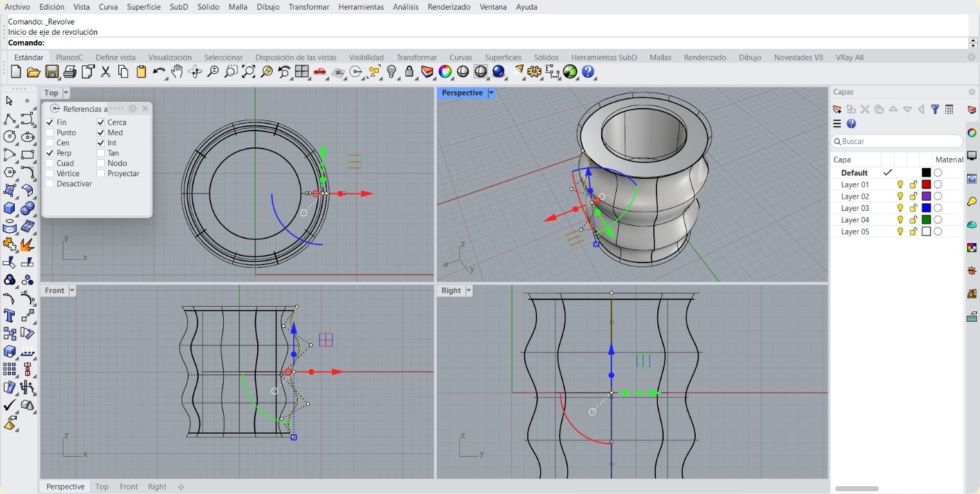980x494 pixels.
Task: Open the Perspective viewport dropdown arrow
Action: [x=491, y=93]
